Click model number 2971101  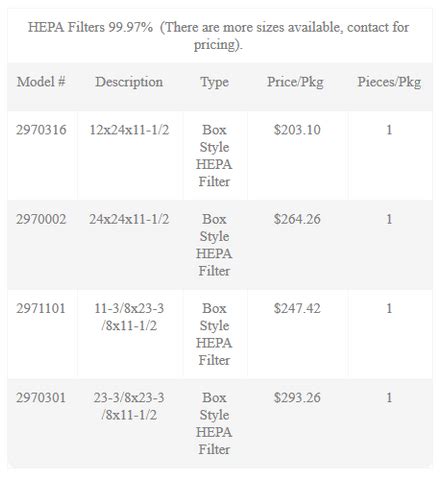click(41, 308)
